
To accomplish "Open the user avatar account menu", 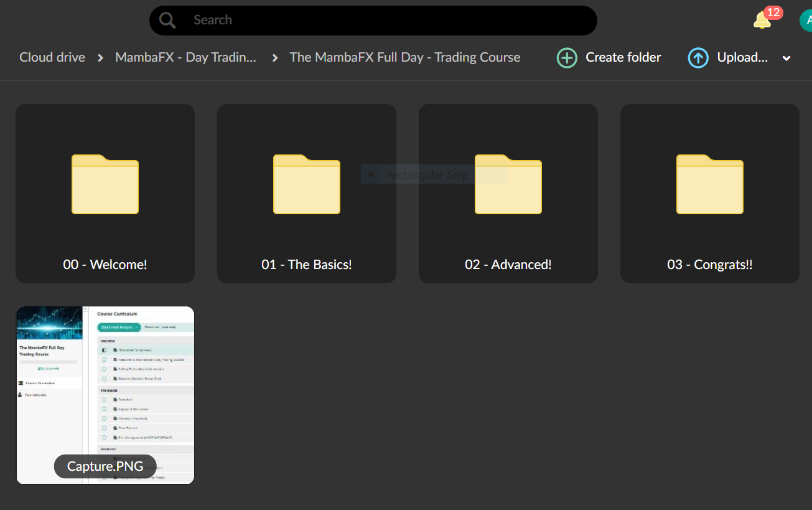I will (x=806, y=21).
